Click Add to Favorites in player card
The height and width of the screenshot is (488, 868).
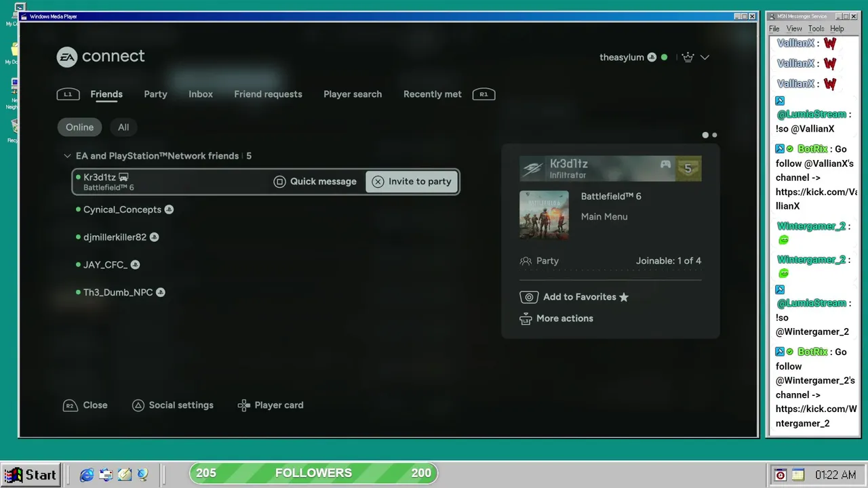coord(574,297)
